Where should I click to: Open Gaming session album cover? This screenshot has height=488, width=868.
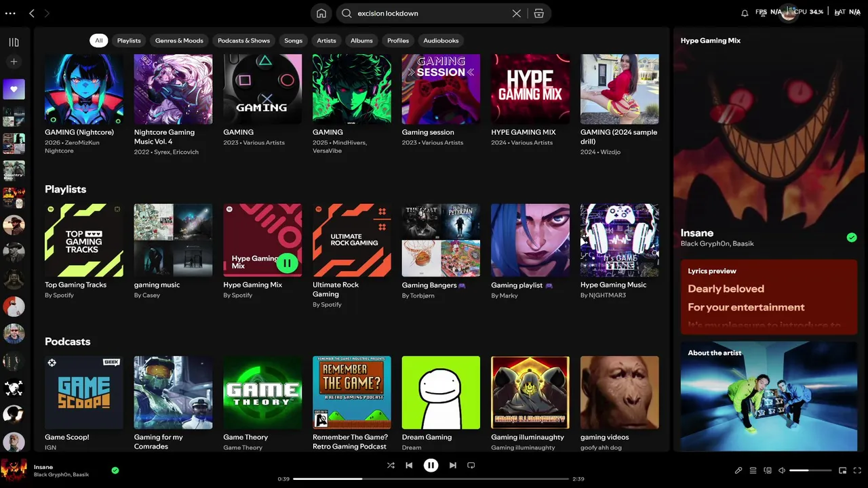441,89
